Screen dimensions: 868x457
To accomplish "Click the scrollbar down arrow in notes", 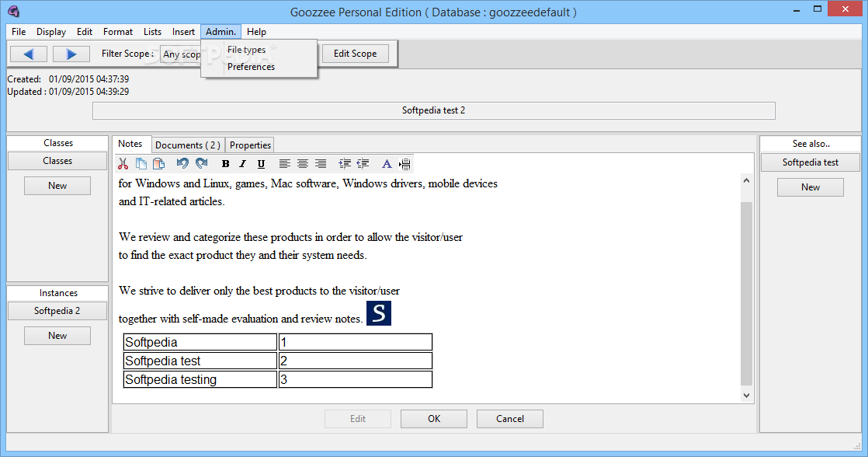I will tap(746, 395).
